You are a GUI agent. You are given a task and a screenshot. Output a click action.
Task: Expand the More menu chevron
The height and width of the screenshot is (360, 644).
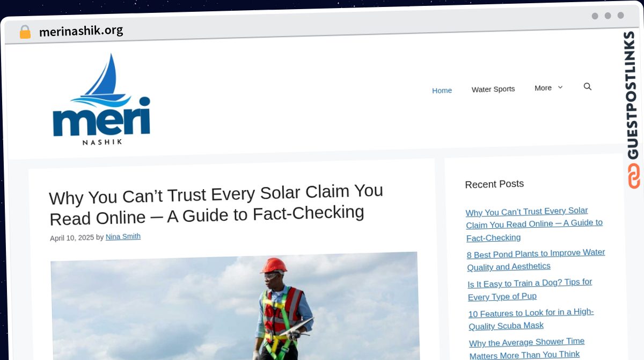click(560, 88)
